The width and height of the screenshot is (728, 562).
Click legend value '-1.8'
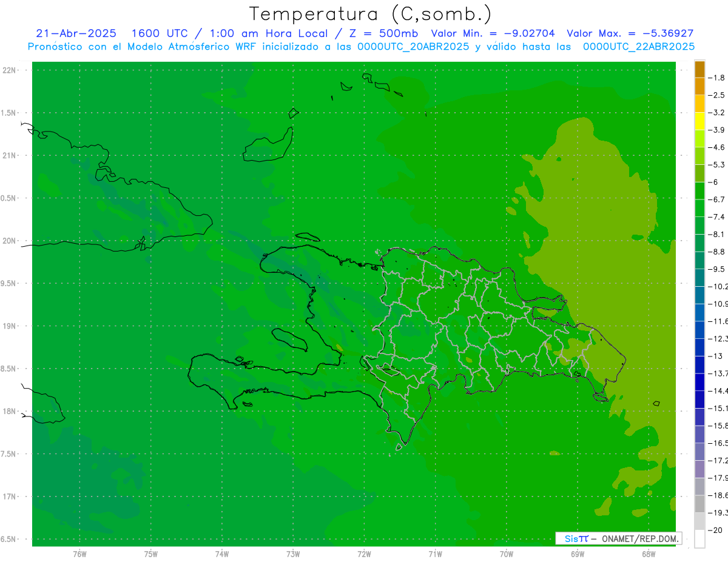tap(717, 78)
